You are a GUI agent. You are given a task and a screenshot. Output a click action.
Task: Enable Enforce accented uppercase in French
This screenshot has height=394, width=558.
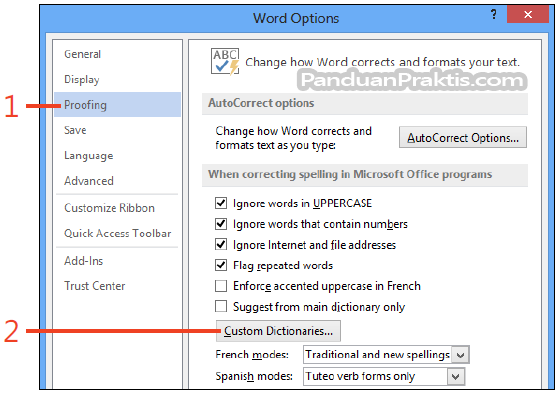point(221,286)
